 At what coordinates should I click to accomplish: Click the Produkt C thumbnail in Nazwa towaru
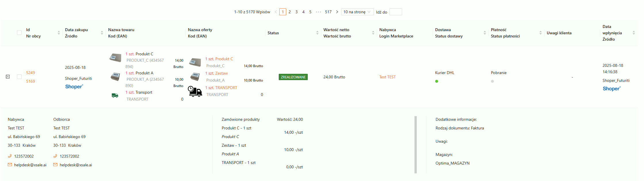point(115,57)
